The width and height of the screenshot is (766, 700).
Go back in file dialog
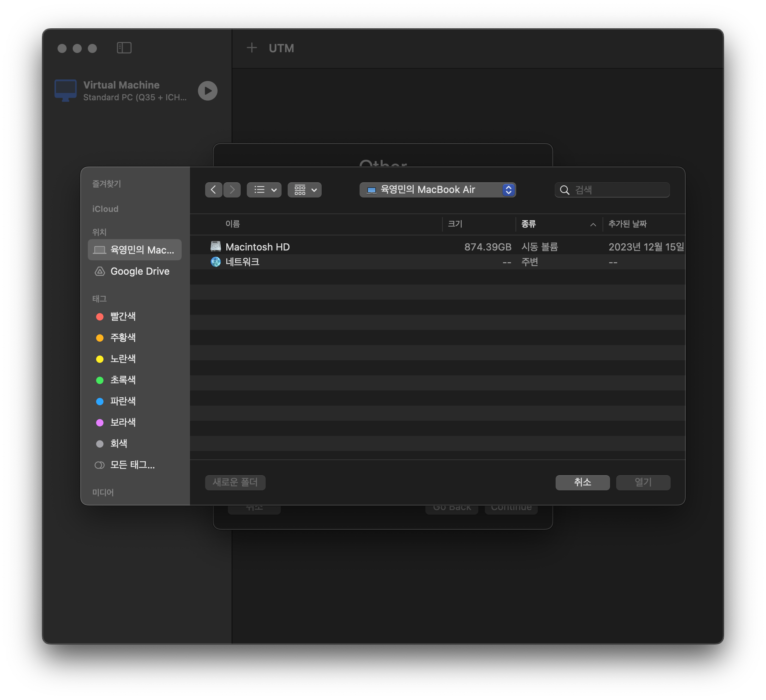tap(213, 190)
